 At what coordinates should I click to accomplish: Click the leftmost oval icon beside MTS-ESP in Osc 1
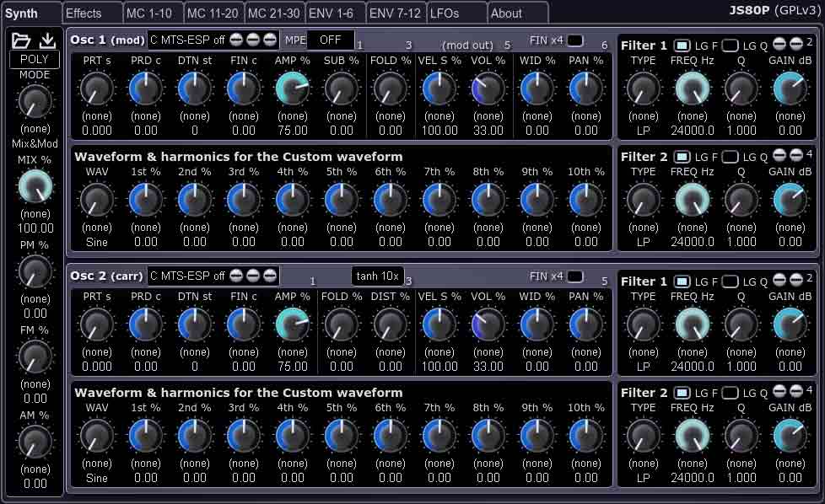pyautogui.click(x=235, y=39)
